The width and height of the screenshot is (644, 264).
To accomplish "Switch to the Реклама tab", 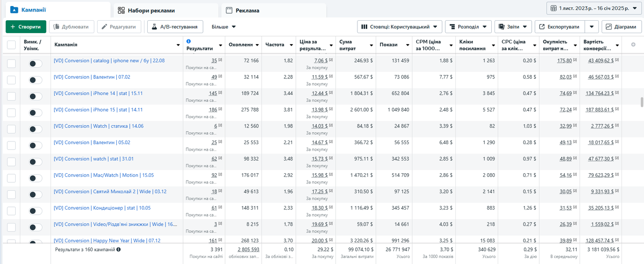I will [273, 10].
